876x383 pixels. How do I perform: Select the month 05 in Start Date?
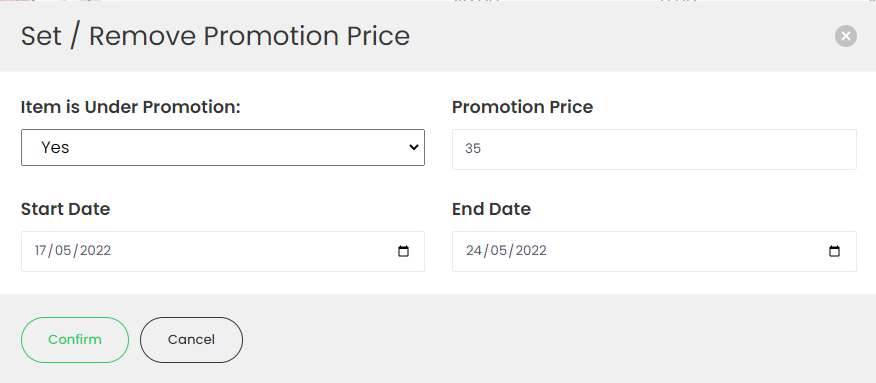(x=63, y=250)
